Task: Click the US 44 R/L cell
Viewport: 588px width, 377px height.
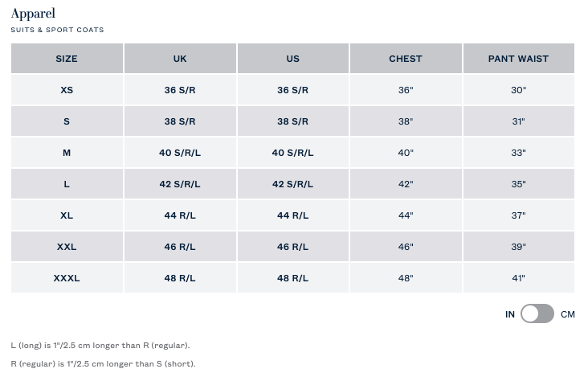Action: click(x=293, y=215)
